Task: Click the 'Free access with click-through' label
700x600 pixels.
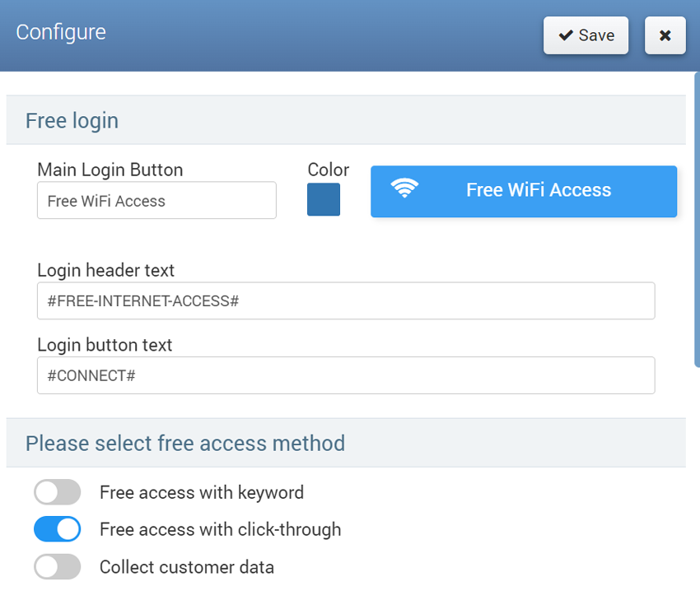Action: pyautogui.click(x=220, y=529)
